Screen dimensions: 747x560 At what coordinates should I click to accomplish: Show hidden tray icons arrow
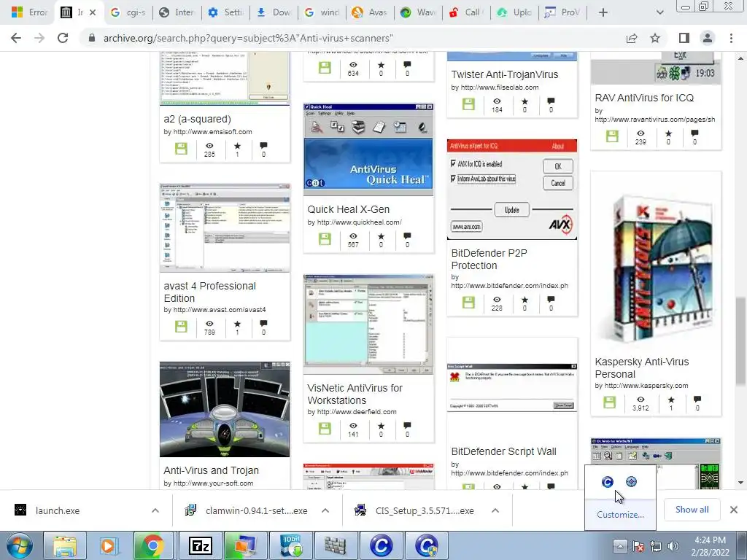[620, 545]
